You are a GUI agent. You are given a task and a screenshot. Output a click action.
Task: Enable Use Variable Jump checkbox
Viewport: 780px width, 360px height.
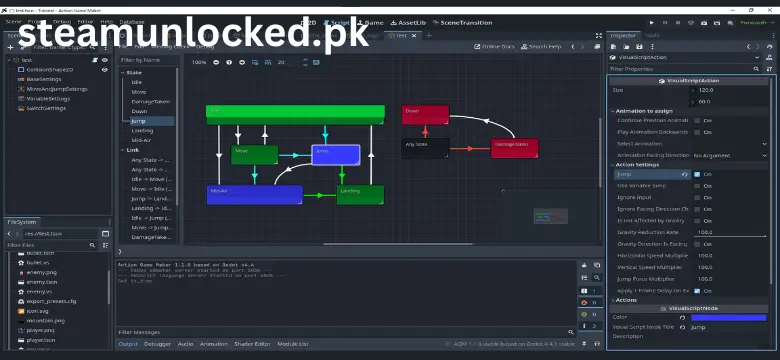click(x=697, y=186)
